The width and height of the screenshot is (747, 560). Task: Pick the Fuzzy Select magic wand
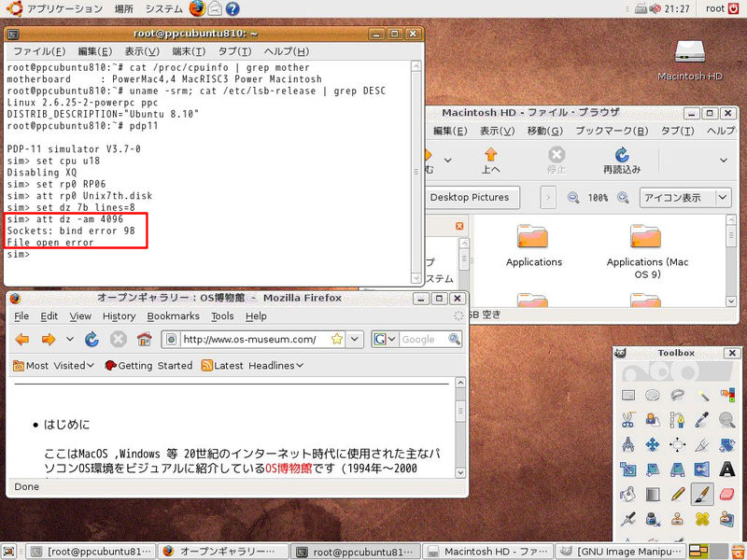click(702, 395)
